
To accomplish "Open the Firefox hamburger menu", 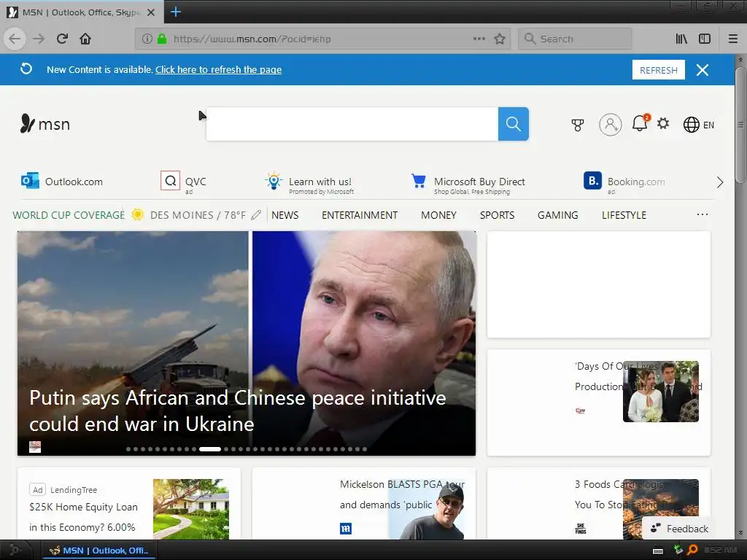I will tap(733, 39).
